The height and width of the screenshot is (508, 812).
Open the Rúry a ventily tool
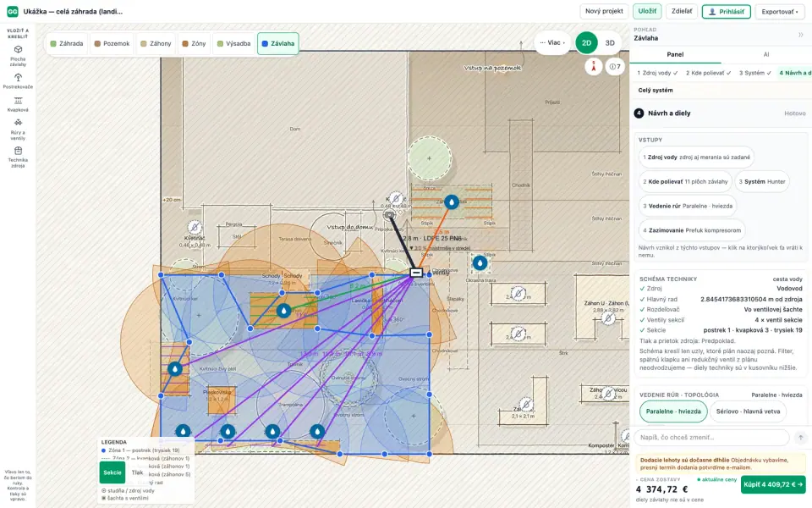(x=18, y=130)
